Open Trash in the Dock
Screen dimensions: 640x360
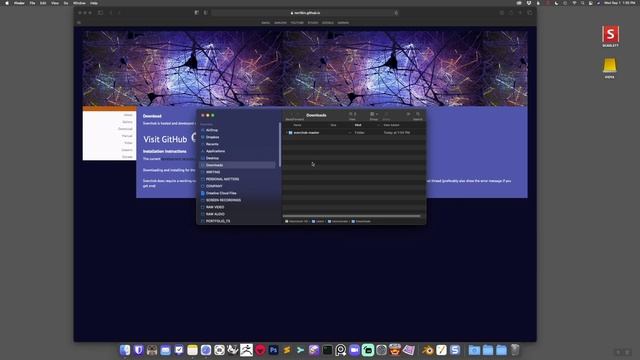pyautogui.click(x=515, y=350)
